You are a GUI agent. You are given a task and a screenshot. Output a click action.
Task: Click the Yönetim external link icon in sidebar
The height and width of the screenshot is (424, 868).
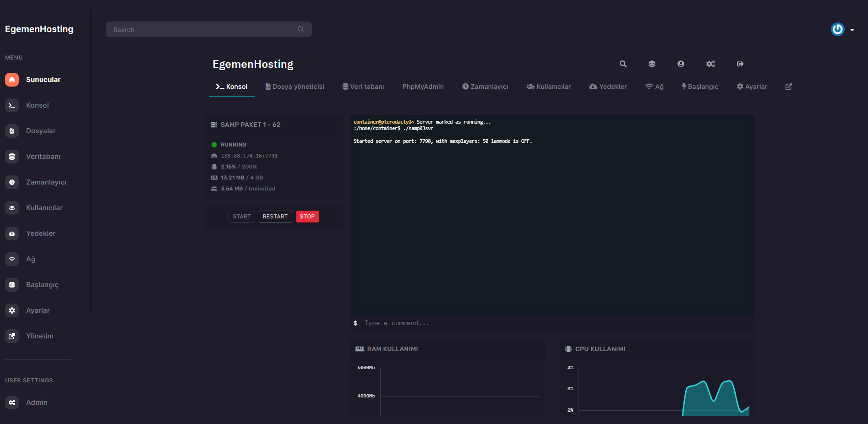pyautogui.click(x=12, y=336)
